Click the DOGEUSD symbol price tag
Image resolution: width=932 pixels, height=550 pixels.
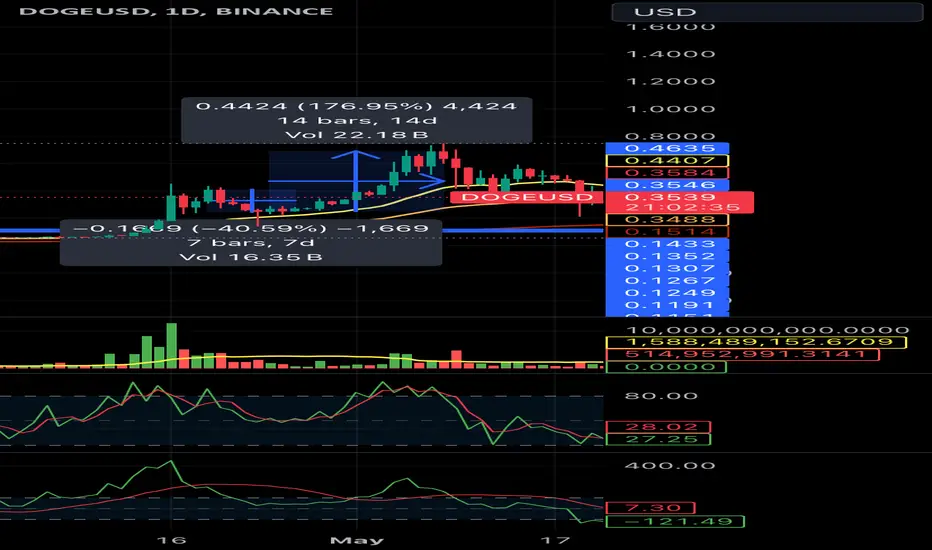(527, 197)
